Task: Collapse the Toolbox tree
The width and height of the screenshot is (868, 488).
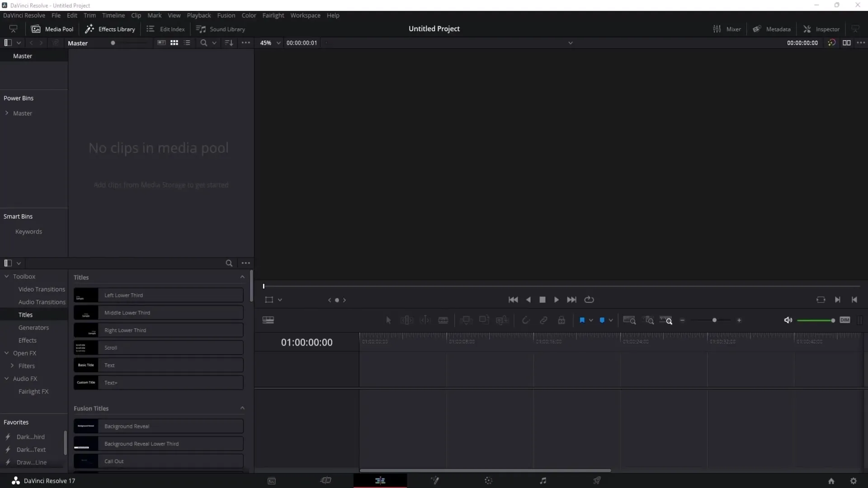Action: point(7,276)
